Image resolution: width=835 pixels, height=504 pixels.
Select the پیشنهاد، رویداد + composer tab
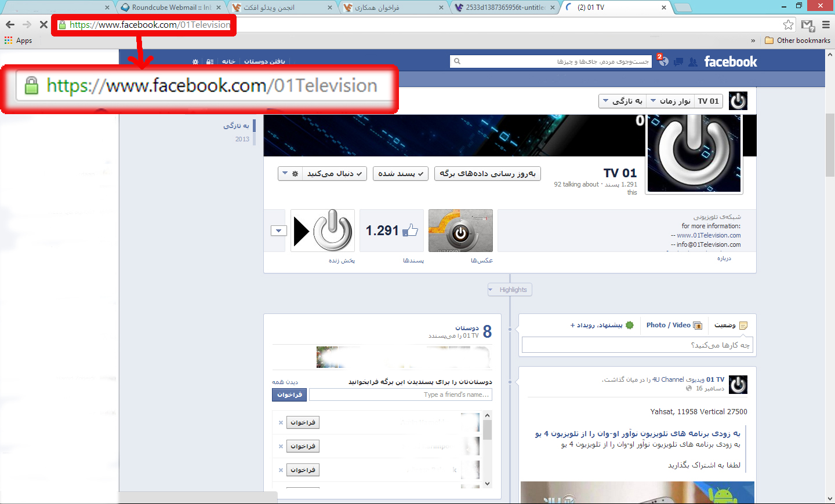pos(602,326)
